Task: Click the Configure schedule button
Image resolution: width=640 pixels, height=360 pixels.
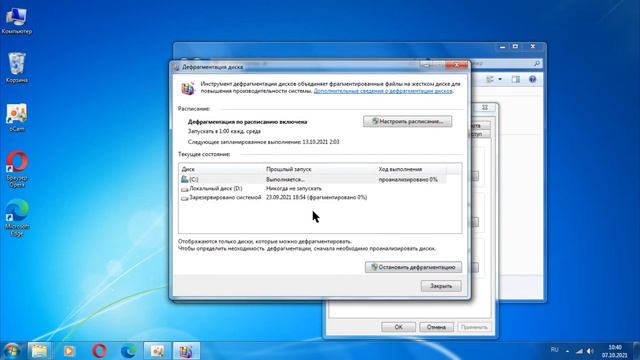Action: (407, 121)
